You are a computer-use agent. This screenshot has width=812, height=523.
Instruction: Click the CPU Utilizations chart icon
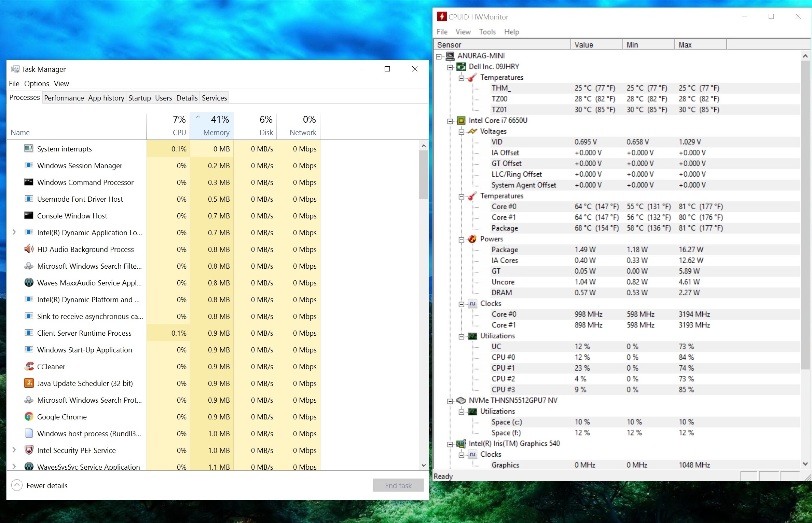[472, 336]
